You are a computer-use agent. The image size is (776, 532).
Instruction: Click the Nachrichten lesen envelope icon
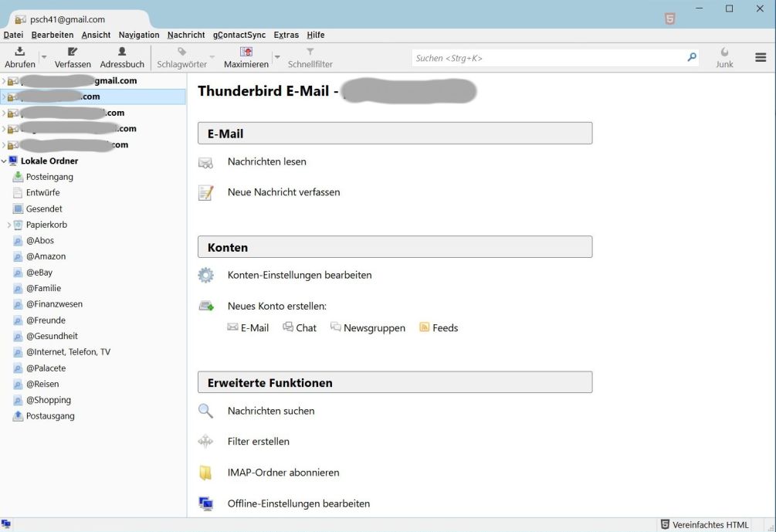coord(205,162)
